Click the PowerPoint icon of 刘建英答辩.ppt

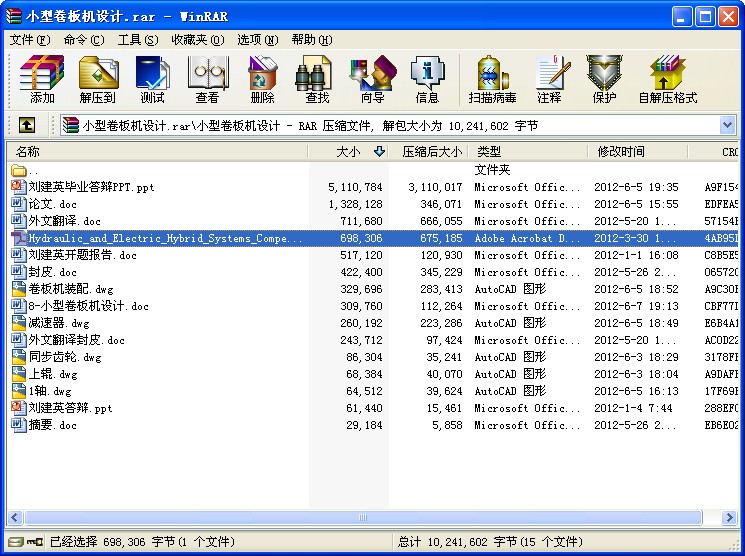point(18,408)
